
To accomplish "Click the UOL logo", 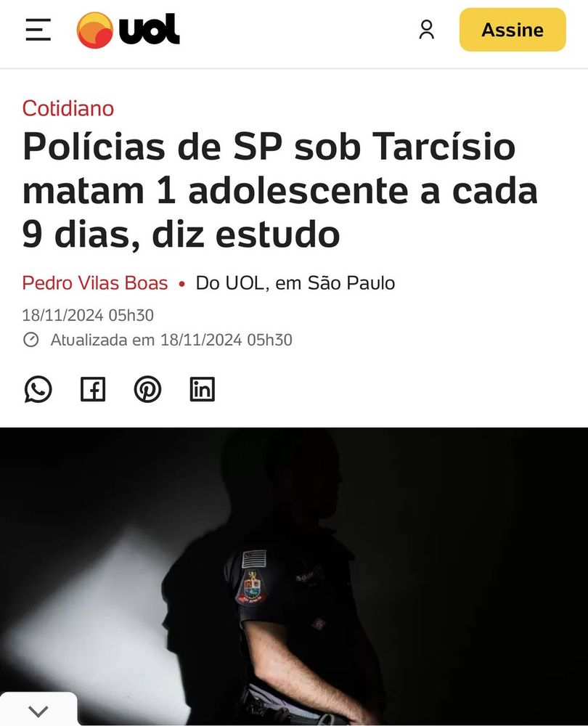I will tap(128, 30).
